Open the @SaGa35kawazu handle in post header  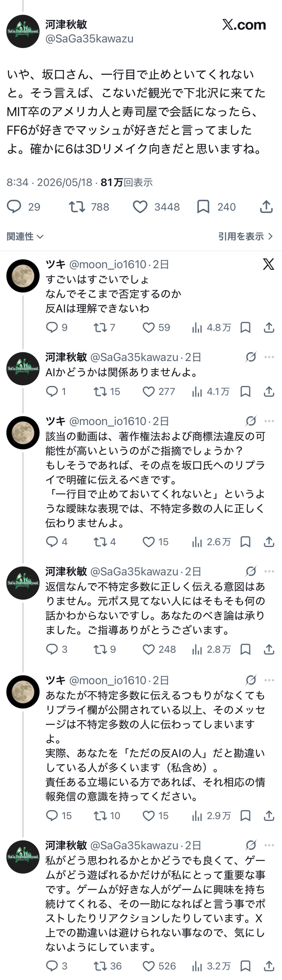tap(89, 39)
